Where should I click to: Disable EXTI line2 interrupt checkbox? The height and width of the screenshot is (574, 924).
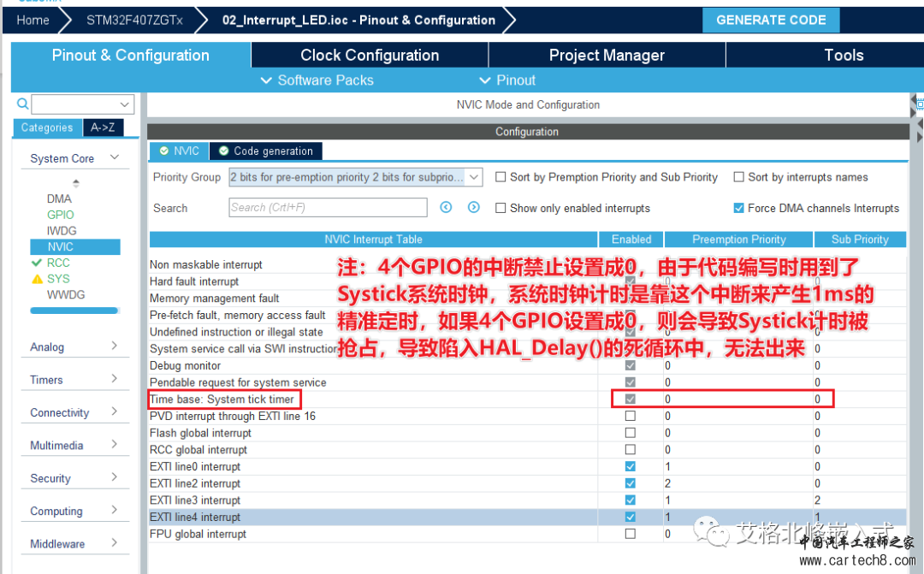click(631, 483)
